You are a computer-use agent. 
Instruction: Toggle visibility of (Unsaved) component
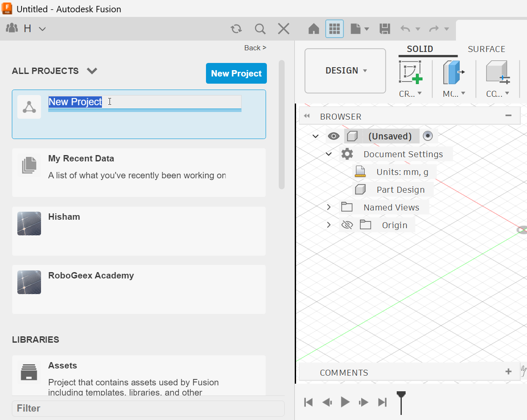[334, 136]
